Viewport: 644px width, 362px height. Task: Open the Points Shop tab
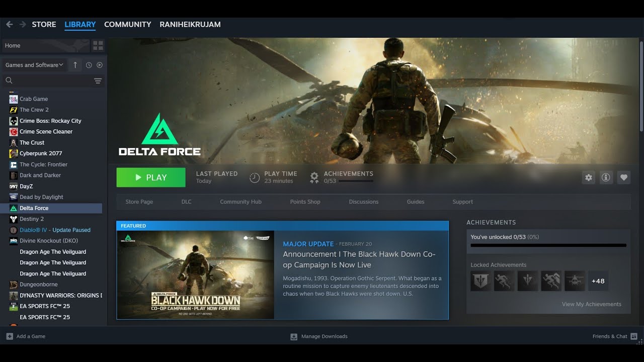(x=305, y=202)
